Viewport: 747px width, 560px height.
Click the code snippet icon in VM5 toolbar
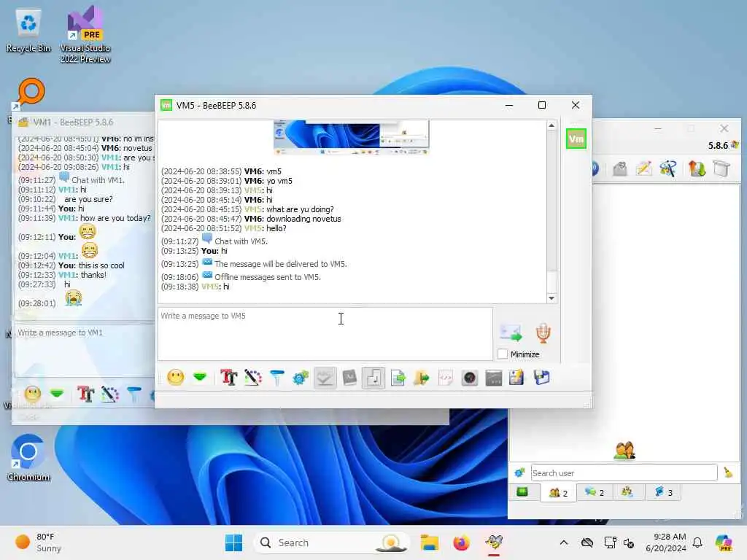446,378
